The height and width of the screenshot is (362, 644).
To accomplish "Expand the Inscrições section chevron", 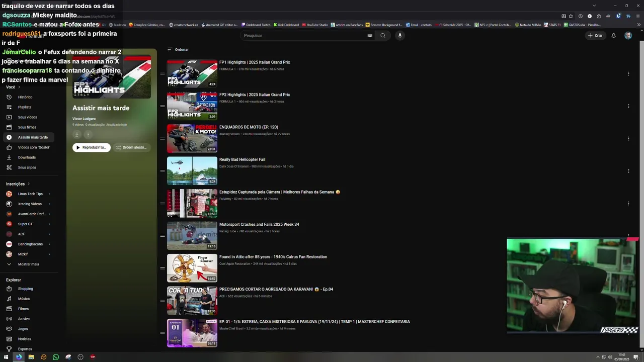I will [29, 184].
